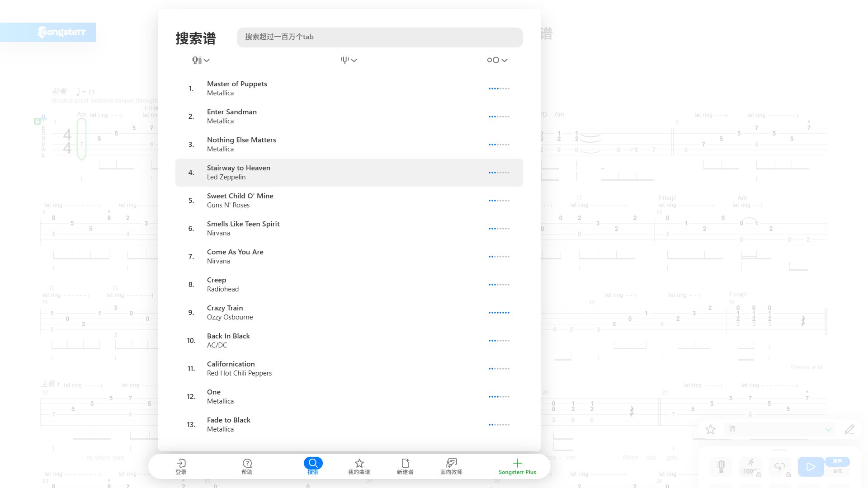Select synthesized audio option 合成
Viewport: 868px width, 488px height.
(837, 471)
